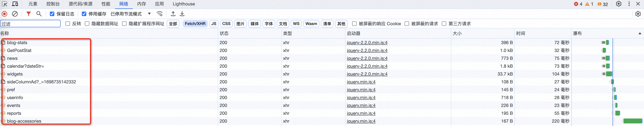Image resolution: width=644 pixels, height=126 pixels.
Task: Toggle the red filter funnel icon
Action: point(28,14)
